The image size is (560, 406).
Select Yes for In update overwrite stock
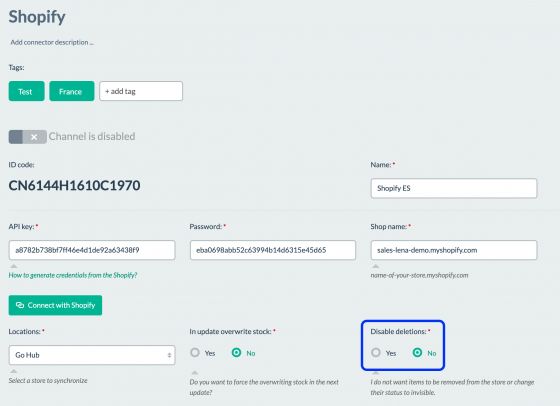[x=195, y=353]
